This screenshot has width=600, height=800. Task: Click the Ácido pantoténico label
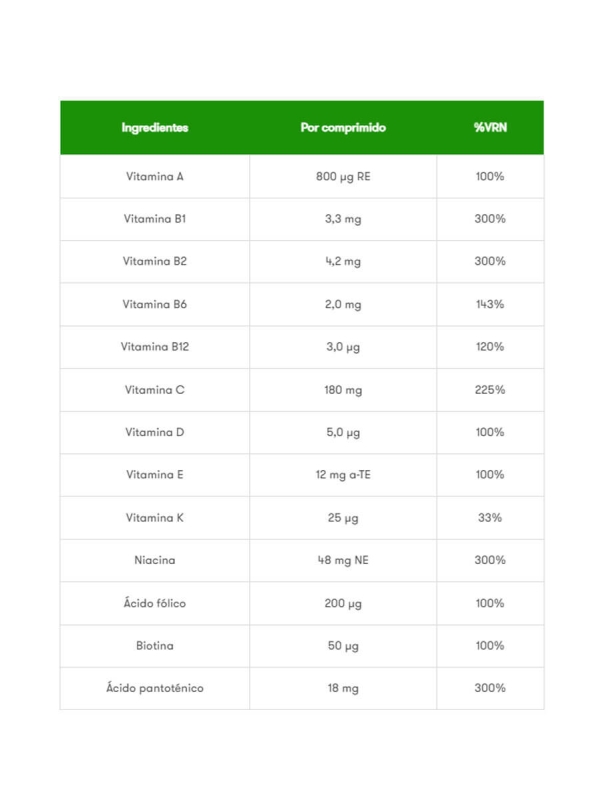(x=154, y=688)
